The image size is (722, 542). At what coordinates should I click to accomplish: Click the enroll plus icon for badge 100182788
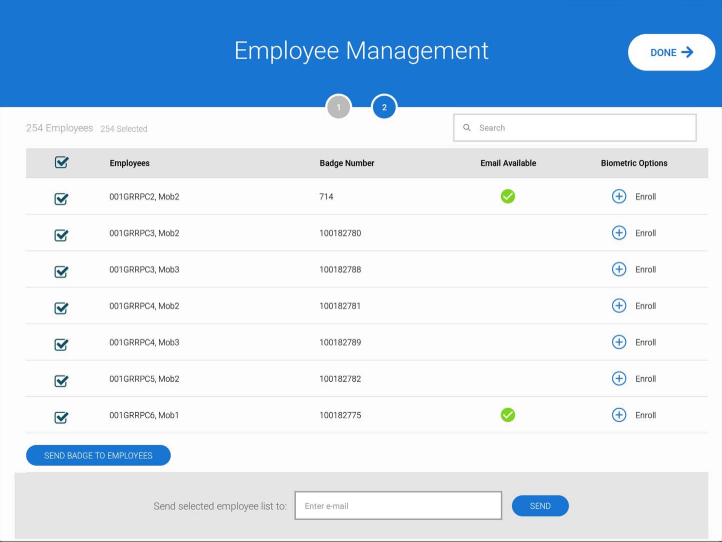[618, 269]
